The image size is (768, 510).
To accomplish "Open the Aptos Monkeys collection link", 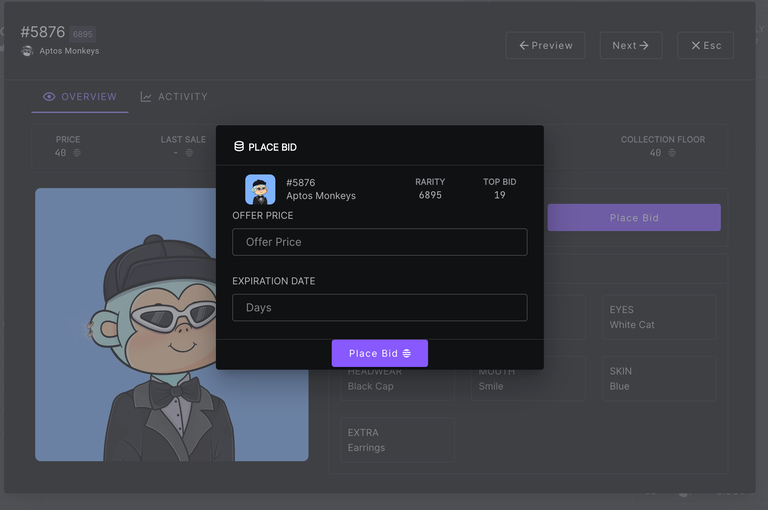I will pyautogui.click(x=69, y=51).
